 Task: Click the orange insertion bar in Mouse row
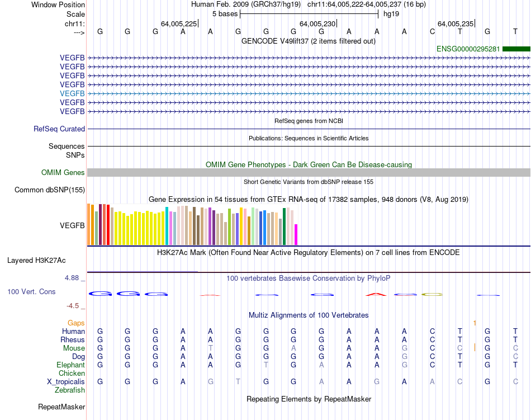pos(475,347)
